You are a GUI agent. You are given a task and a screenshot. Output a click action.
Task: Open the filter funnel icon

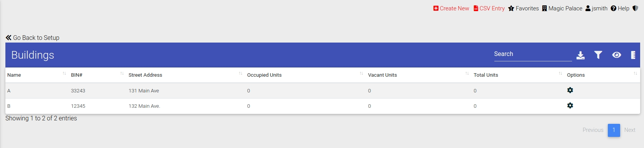[598, 55]
